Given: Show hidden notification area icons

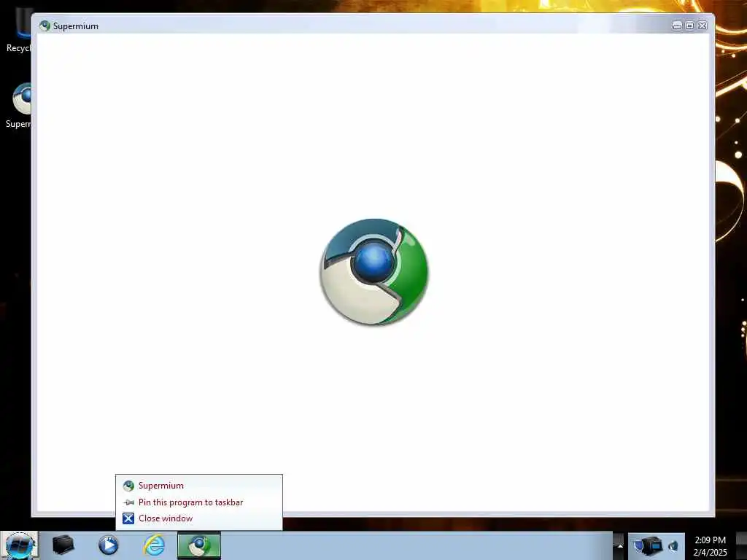Looking at the screenshot, I should (620, 545).
